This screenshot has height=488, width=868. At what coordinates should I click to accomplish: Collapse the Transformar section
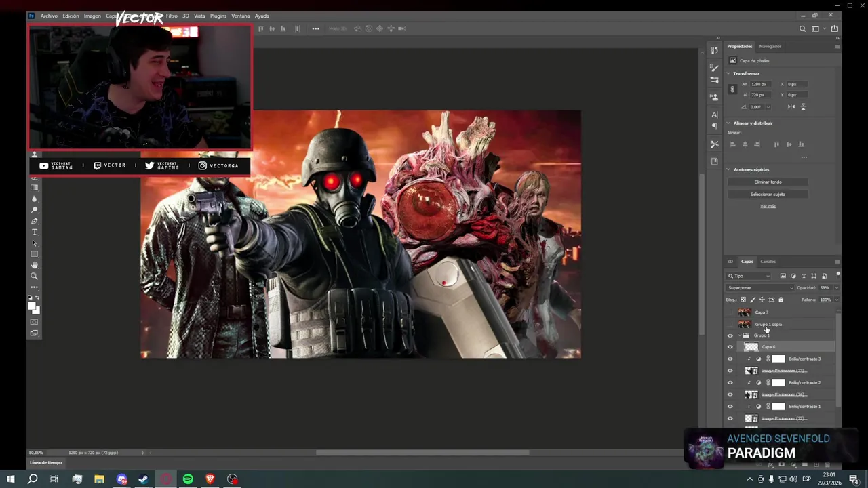click(728, 73)
